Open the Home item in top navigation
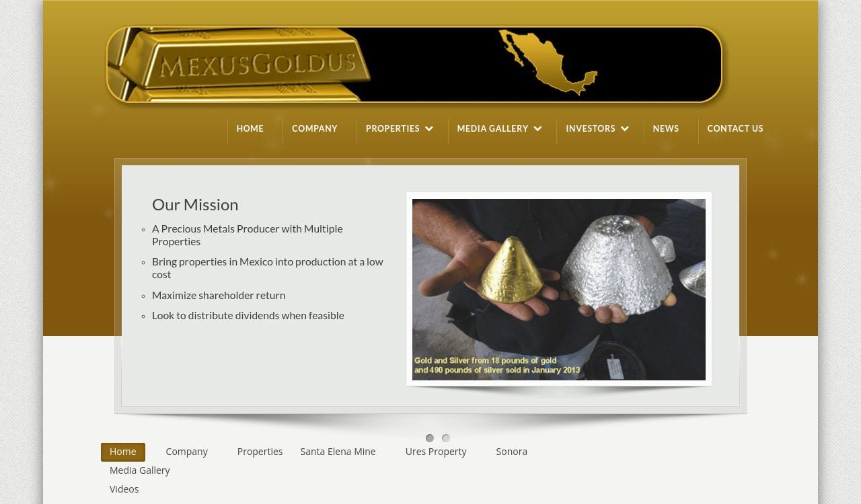The height and width of the screenshot is (504, 861). click(250, 128)
